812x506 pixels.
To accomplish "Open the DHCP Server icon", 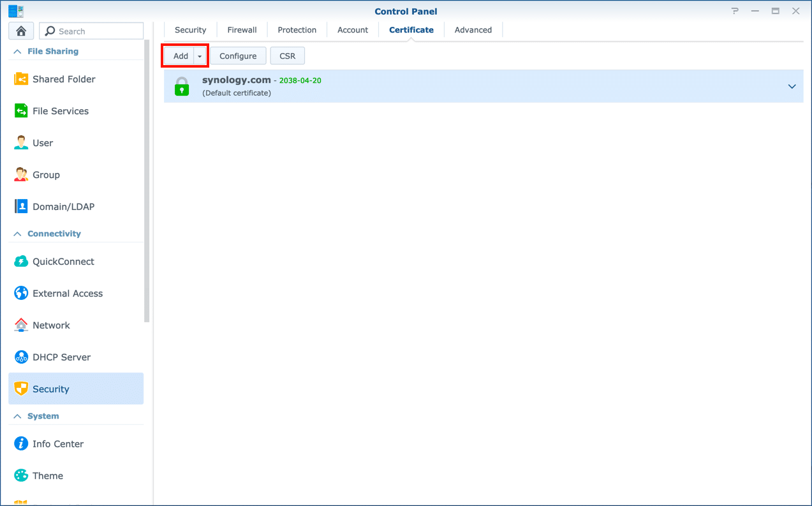I will (x=21, y=357).
